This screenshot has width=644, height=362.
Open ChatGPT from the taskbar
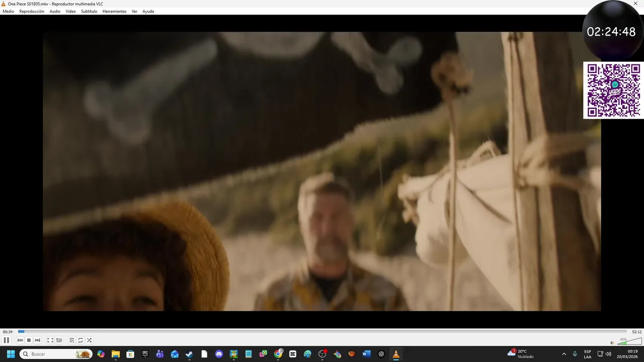pos(381,354)
